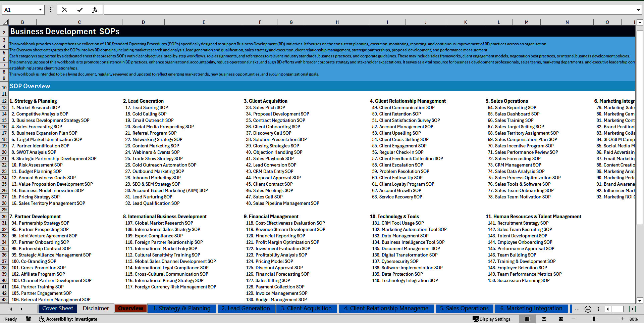Open Display Settings in status bar
This screenshot has width=644, height=324.
[492, 319]
